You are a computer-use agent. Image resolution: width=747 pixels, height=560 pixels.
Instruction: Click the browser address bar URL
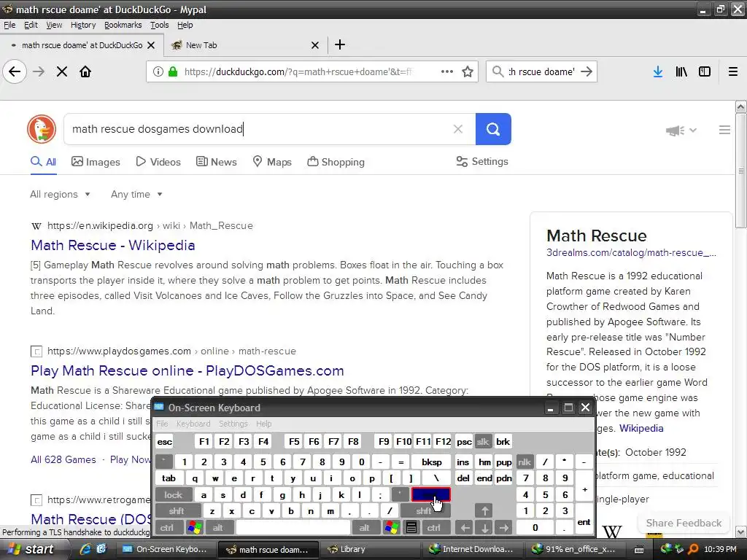coord(298,72)
